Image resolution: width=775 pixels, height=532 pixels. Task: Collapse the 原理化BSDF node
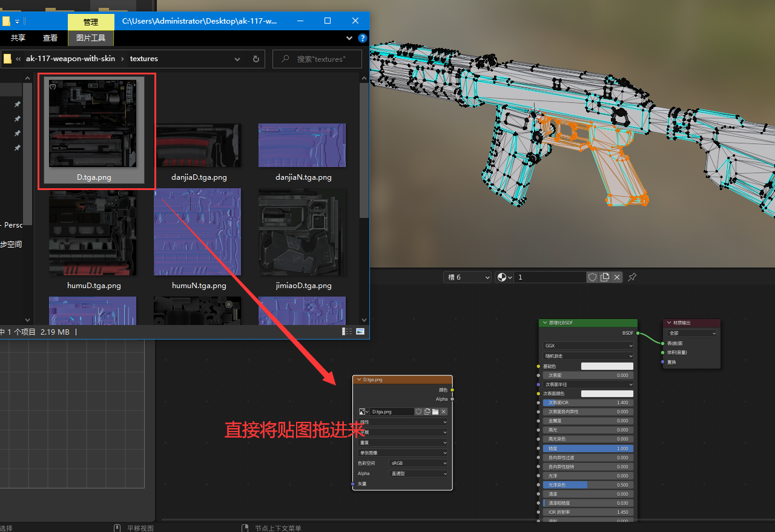[x=544, y=323]
